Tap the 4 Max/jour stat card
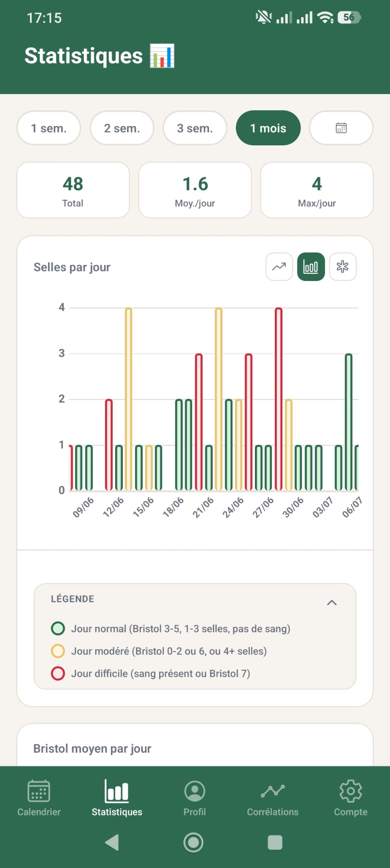The height and width of the screenshot is (868, 390). click(x=317, y=190)
